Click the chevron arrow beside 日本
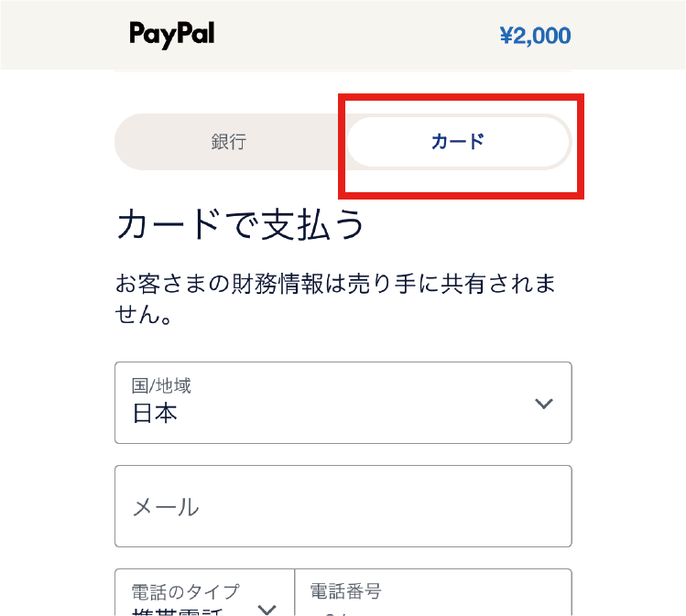Screen dimensions: 686x616 point(544,404)
